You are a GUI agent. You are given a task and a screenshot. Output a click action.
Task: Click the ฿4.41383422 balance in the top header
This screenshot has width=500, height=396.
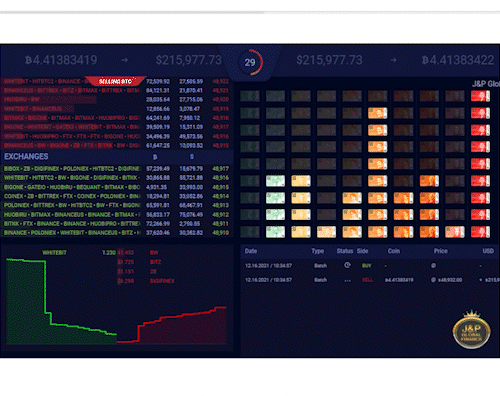(458, 60)
